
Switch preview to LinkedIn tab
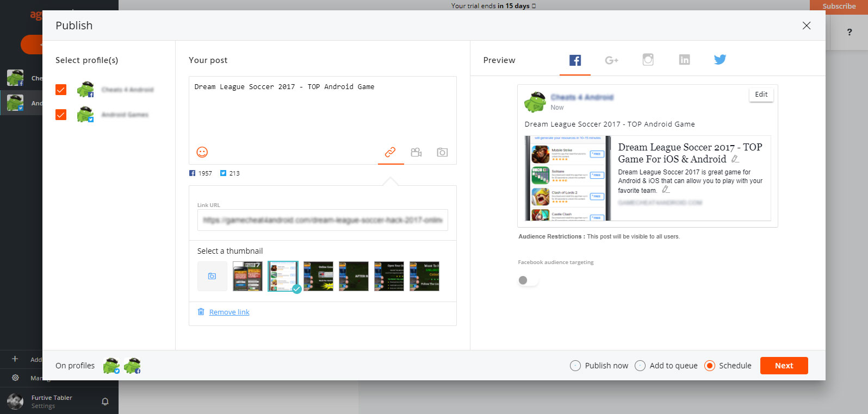684,60
